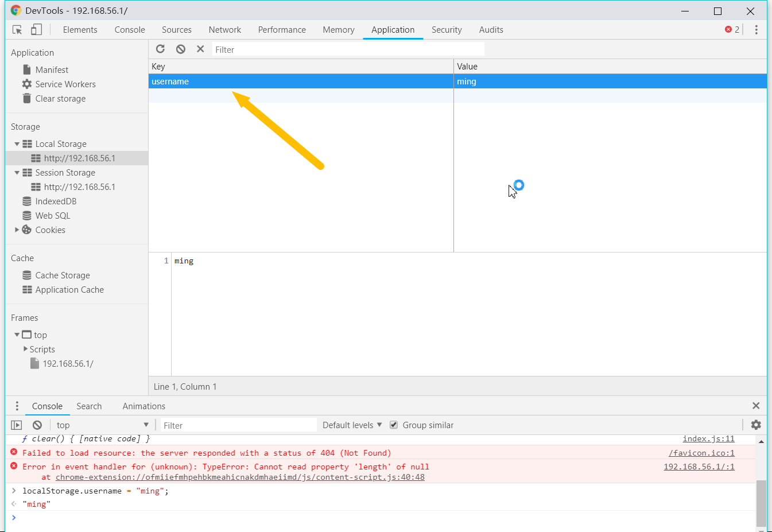Open the index.js:11 source link

(x=708, y=438)
